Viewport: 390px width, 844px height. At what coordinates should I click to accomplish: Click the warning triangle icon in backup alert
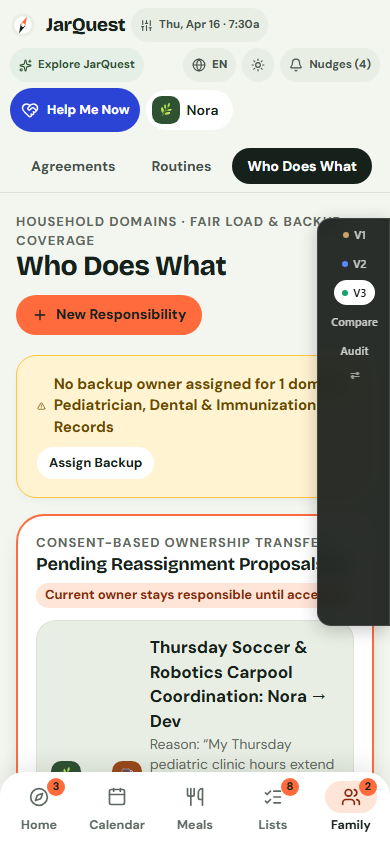41,406
